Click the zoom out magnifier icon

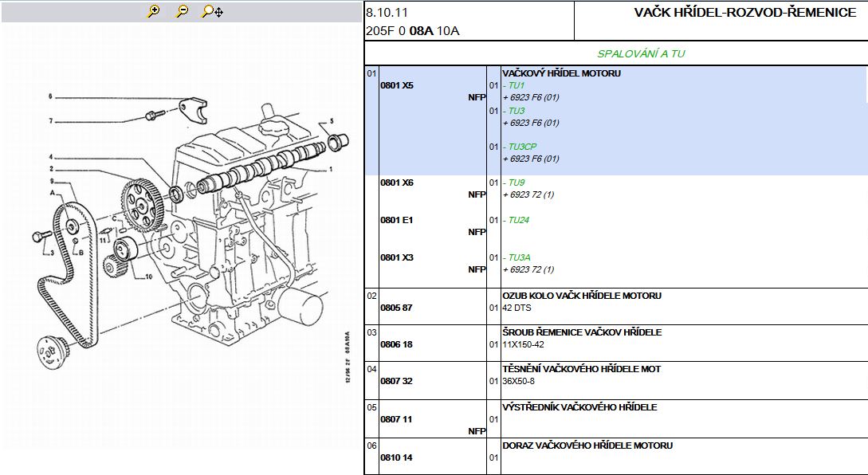(x=183, y=11)
